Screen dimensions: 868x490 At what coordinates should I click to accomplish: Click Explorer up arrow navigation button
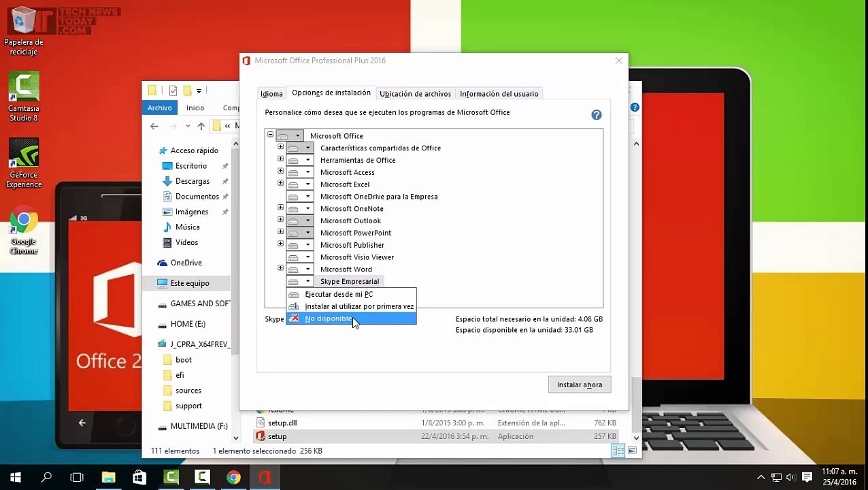click(x=201, y=126)
